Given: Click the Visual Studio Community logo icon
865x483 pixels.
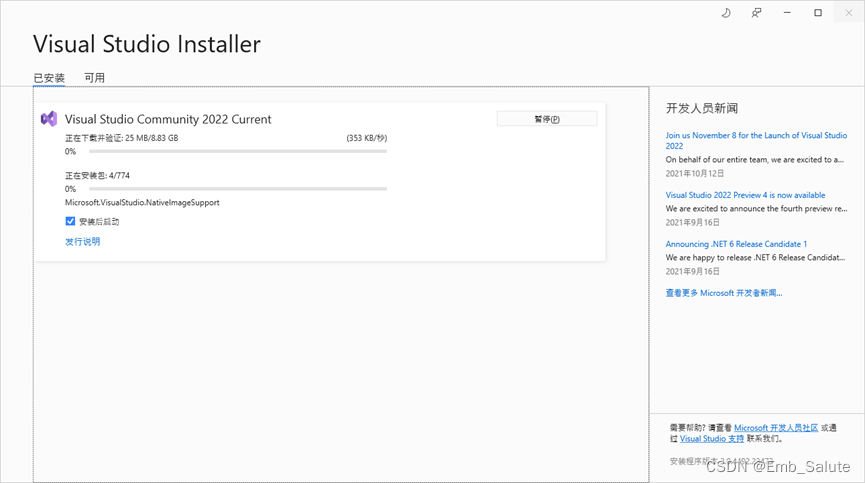Looking at the screenshot, I should click(x=49, y=119).
